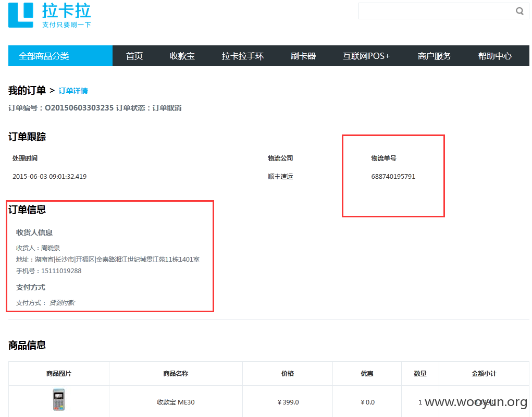Image resolution: width=532 pixels, height=417 pixels.
Task: Click the 金额小计 table header
Action: [x=484, y=374]
